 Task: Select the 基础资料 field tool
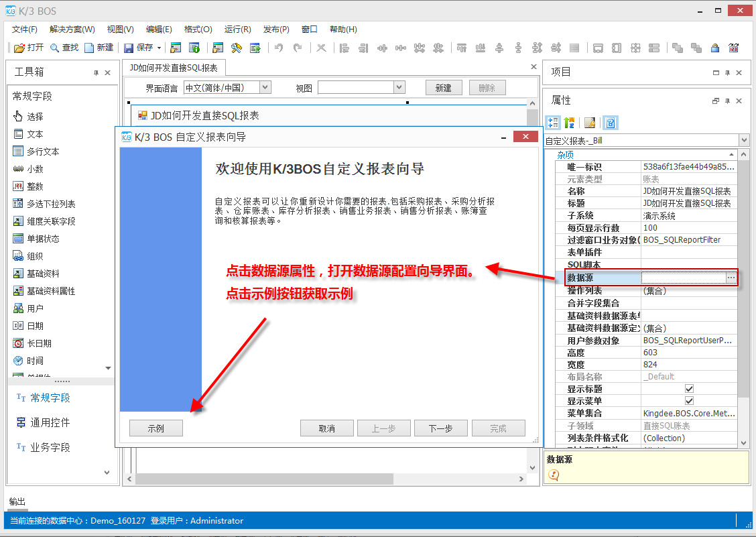tap(36, 274)
